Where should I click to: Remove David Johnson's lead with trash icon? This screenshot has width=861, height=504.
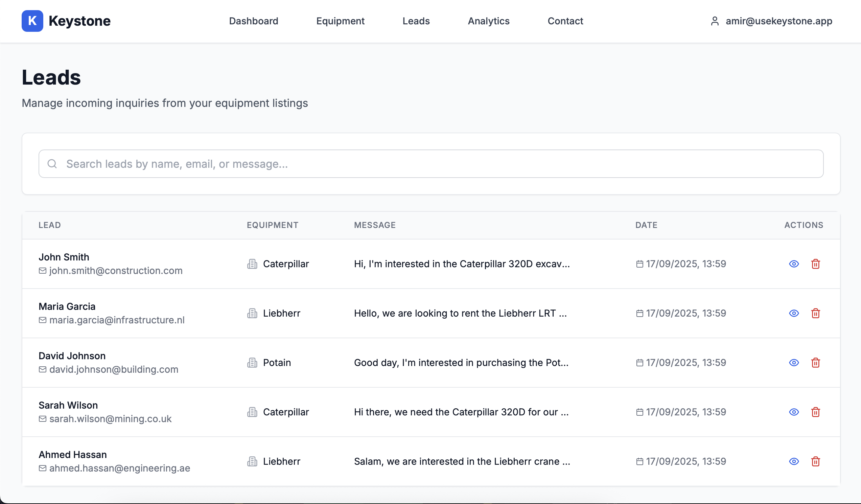pyautogui.click(x=815, y=363)
